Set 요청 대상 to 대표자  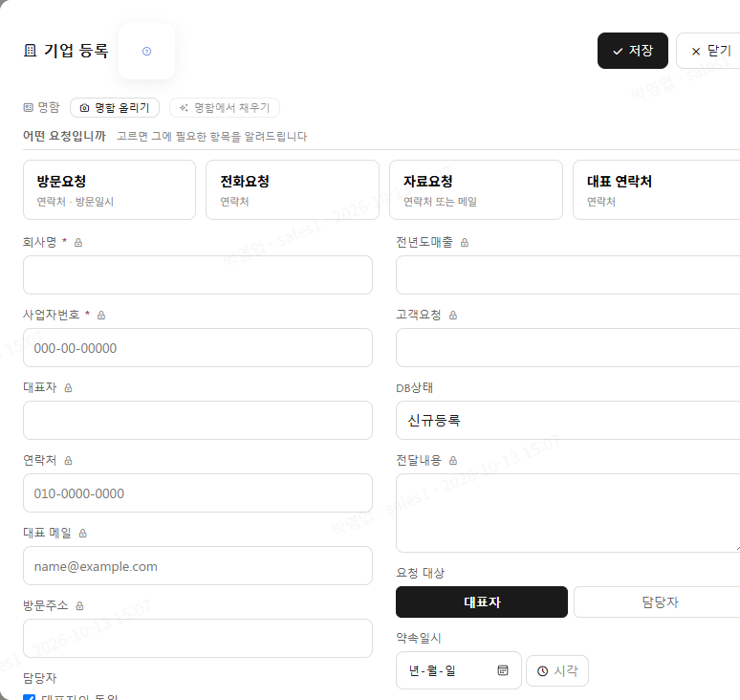point(482,602)
